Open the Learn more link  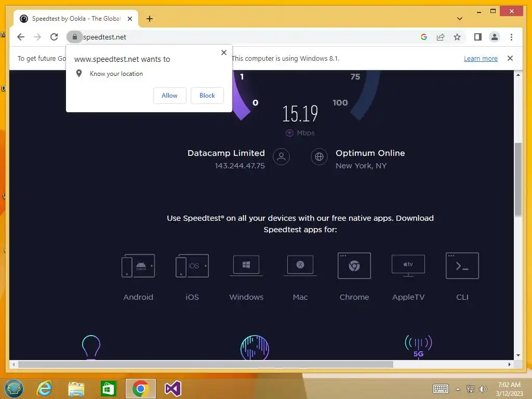pyautogui.click(x=481, y=58)
